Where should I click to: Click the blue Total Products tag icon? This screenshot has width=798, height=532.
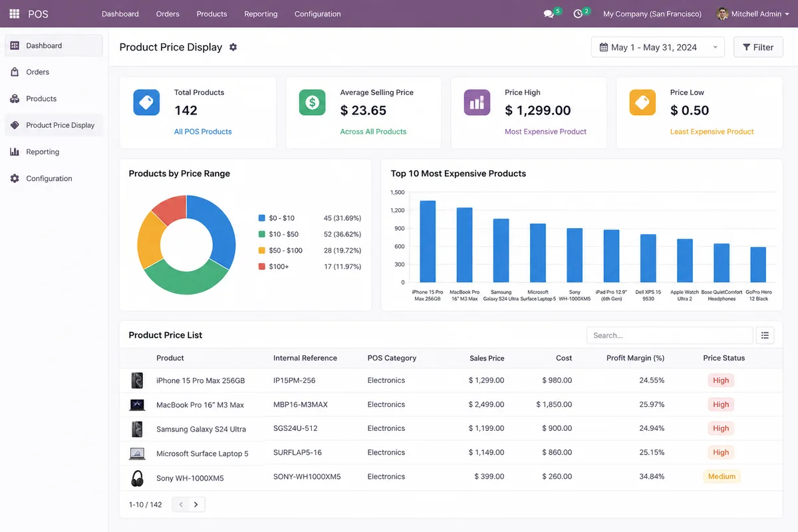(146, 102)
